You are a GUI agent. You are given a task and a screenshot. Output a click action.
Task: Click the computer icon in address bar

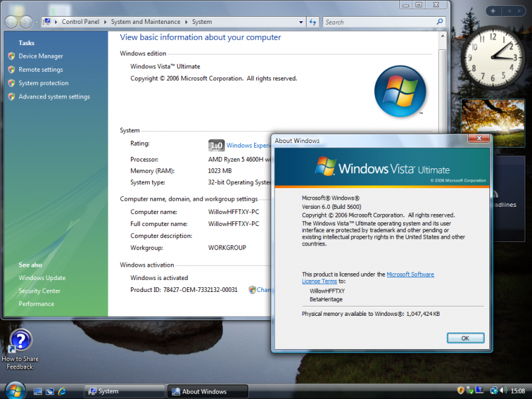pos(47,22)
